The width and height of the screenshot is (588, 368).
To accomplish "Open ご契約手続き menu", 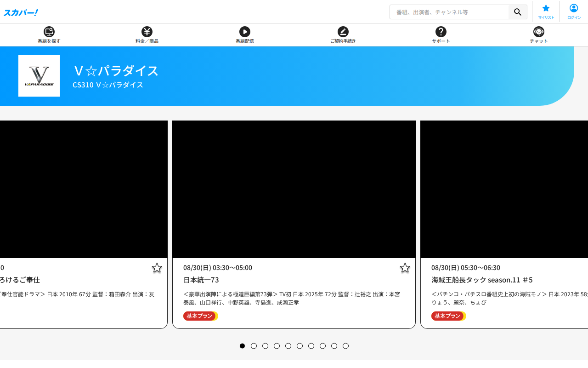I will tap(343, 35).
